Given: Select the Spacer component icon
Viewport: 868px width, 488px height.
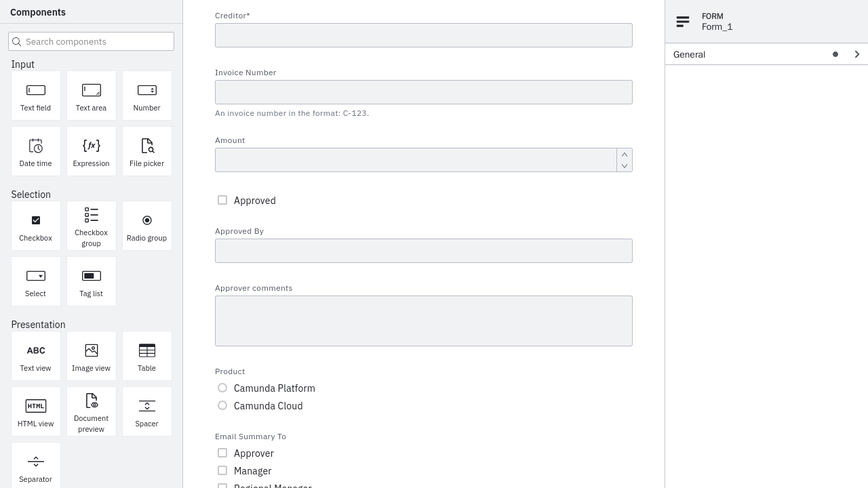Looking at the screenshot, I should point(147,406).
